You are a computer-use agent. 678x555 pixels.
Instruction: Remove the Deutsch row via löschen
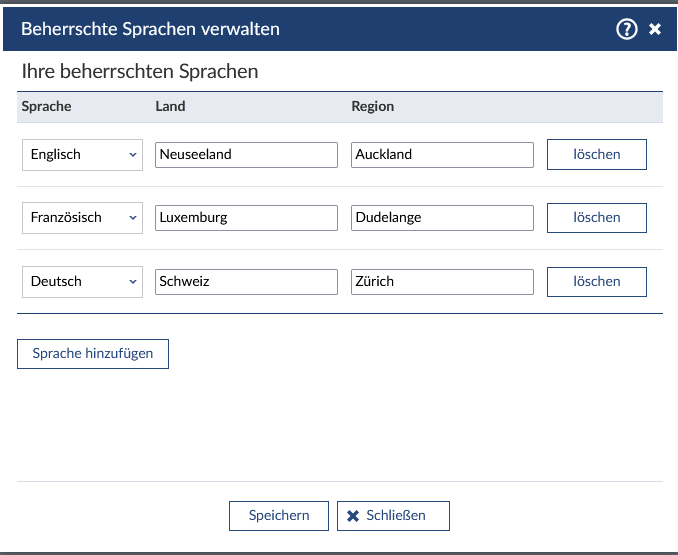click(596, 282)
